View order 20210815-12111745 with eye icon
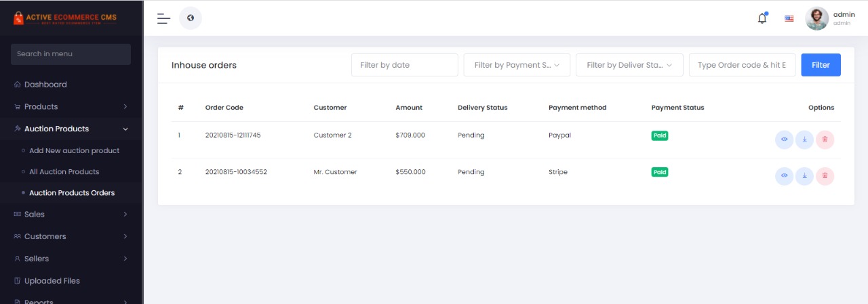Viewport: 868px width, 304px height. [x=784, y=139]
